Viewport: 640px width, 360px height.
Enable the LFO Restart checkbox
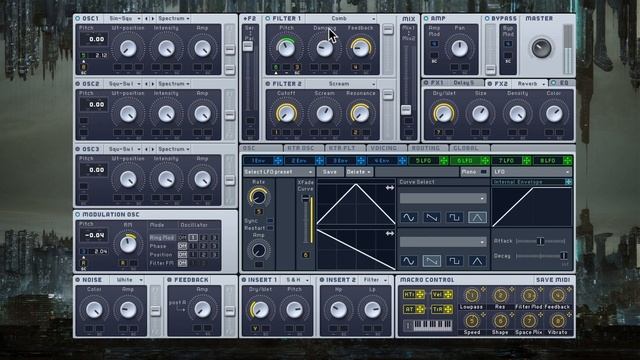coord(270,228)
